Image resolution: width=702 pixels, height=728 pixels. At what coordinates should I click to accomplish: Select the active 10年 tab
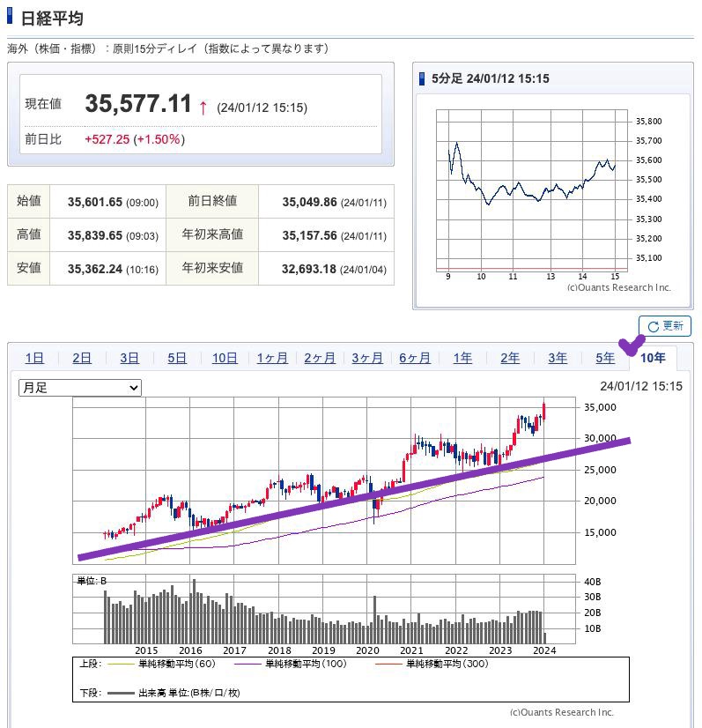click(x=653, y=358)
